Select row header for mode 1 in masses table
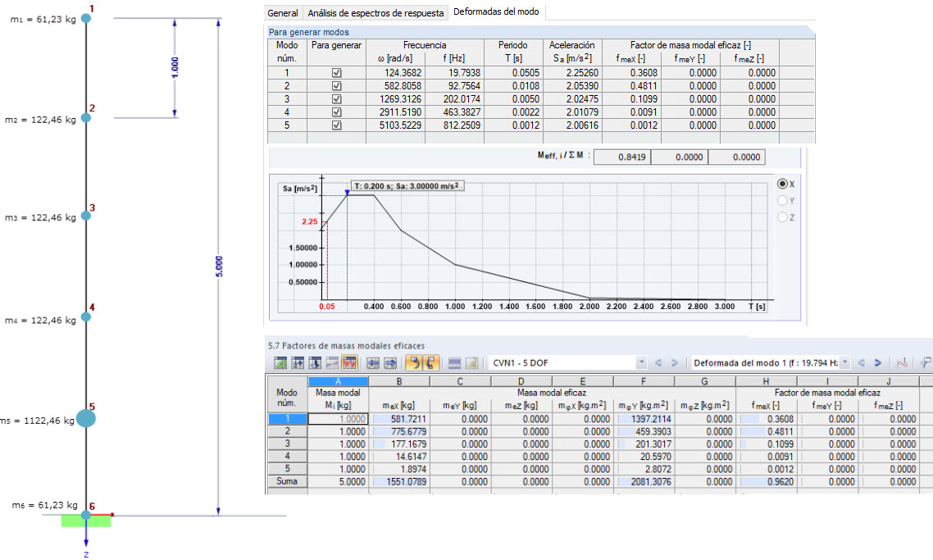The image size is (933, 560). tap(287, 419)
